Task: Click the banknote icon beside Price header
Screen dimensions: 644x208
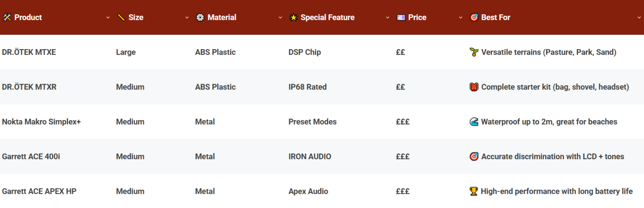Action: click(x=401, y=18)
